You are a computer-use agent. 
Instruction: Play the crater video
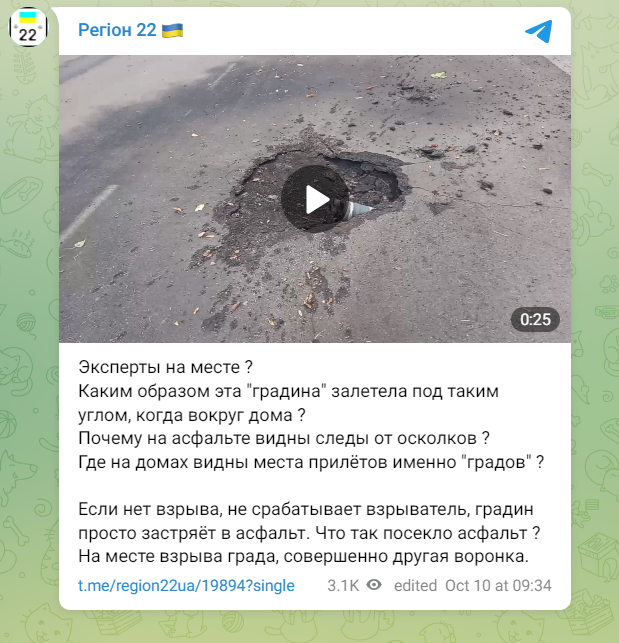pos(315,199)
